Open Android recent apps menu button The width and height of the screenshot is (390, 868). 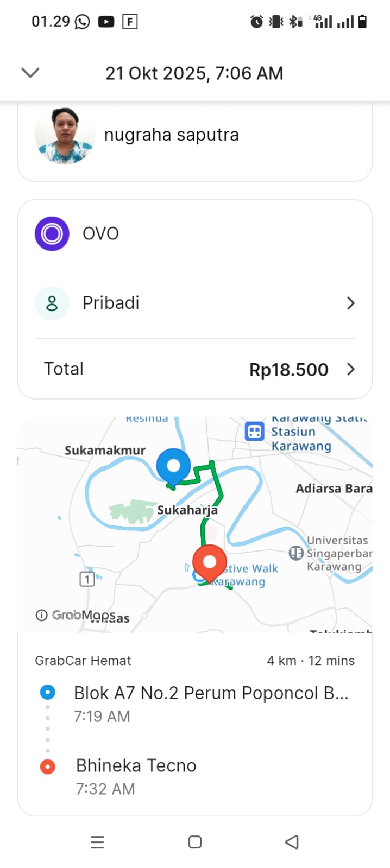coord(98,842)
